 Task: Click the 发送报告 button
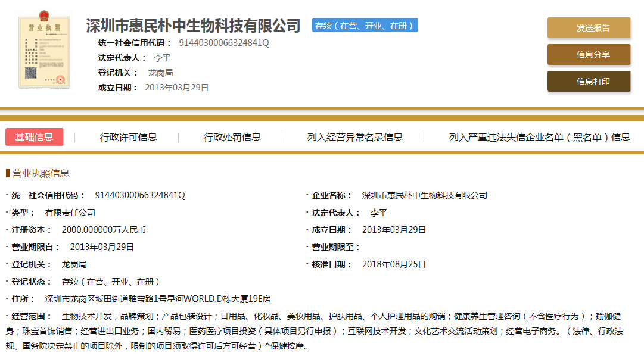[589, 28]
